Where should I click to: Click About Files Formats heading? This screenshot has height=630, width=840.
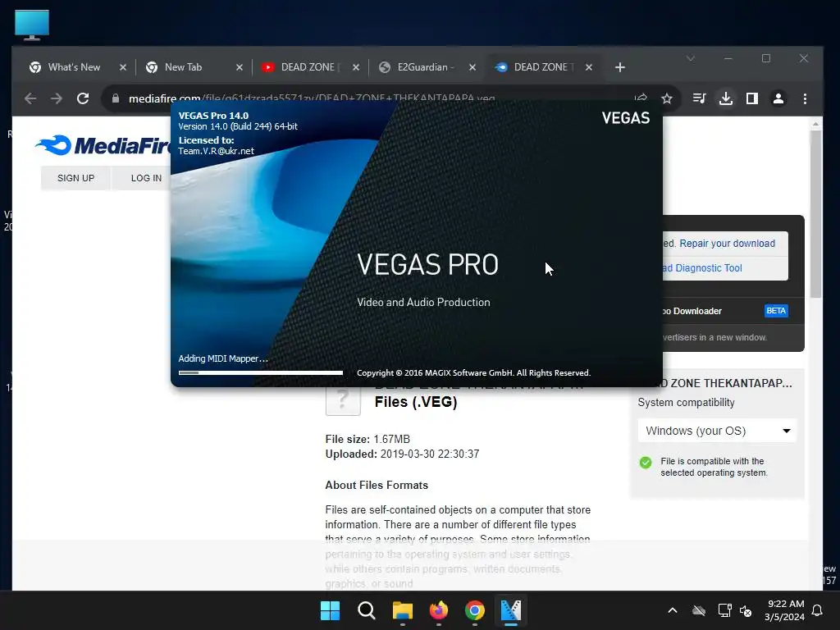pyautogui.click(x=377, y=486)
